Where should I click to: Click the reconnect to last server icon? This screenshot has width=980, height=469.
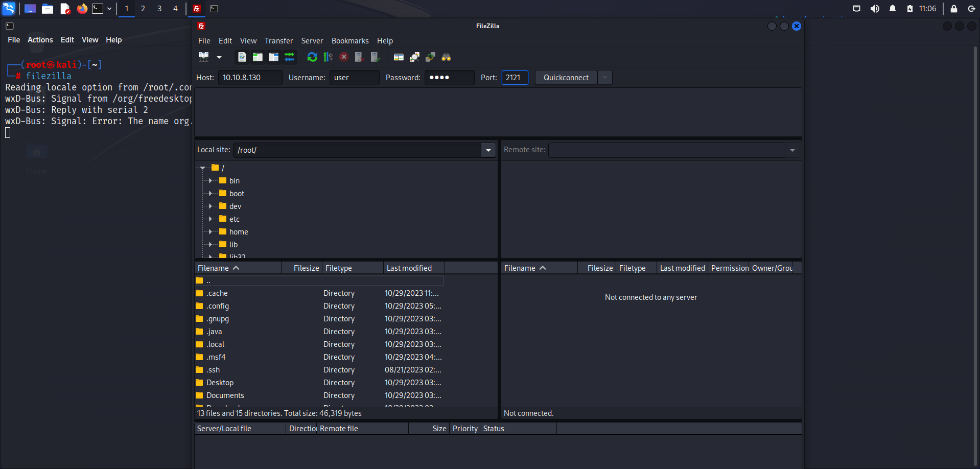[x=376, y=57]
